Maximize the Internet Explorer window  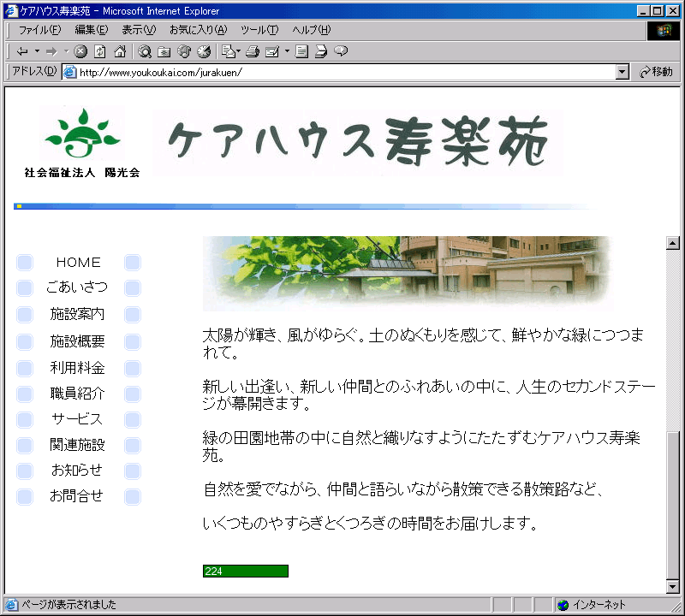tap(657, 11)
